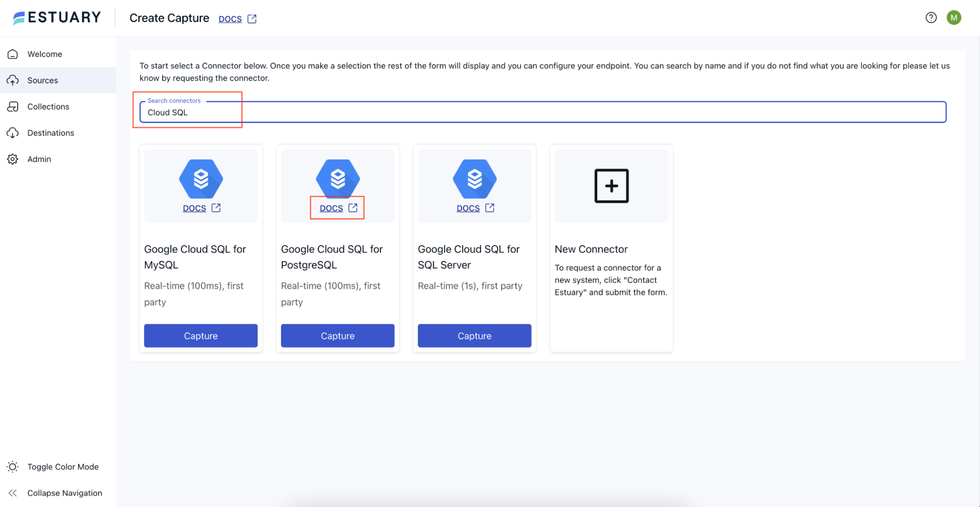980x507 pixels.
Task: Click the Collections icon in sidebar
Action: 13,106
